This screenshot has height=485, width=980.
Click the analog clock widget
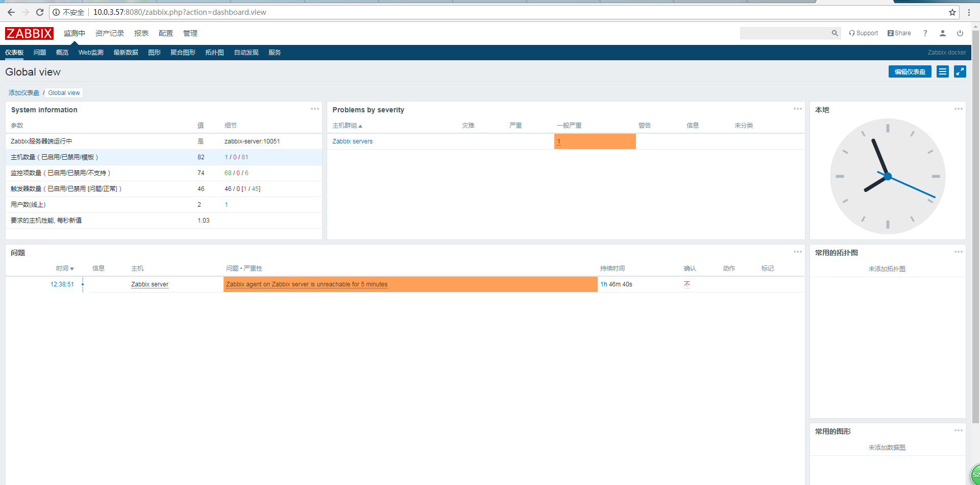coord(888,177)
